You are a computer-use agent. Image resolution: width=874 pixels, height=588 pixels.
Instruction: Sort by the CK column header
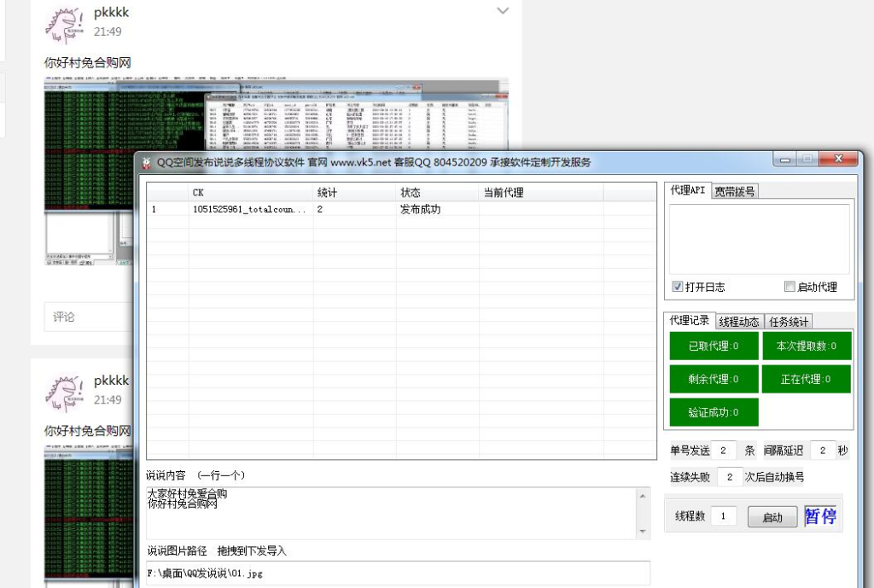click(x=251, y=192)
